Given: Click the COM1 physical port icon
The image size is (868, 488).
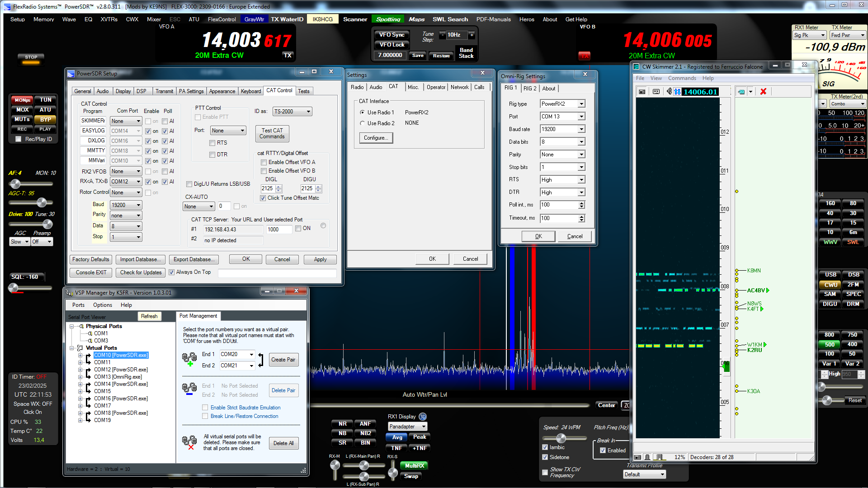Looking at the screenshot, I should (90, 333).
